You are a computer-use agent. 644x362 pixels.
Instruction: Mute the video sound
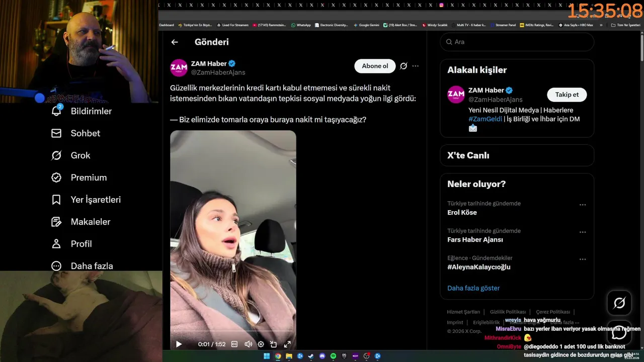pos(248,344)
